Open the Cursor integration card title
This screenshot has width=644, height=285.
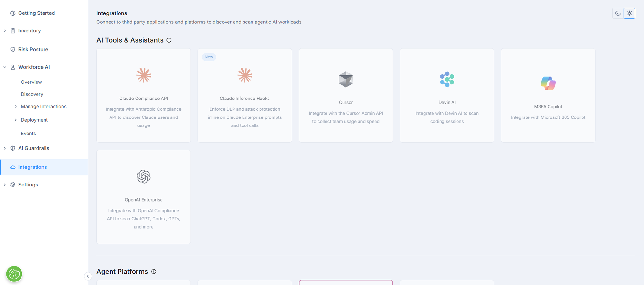tap(346, 102)
